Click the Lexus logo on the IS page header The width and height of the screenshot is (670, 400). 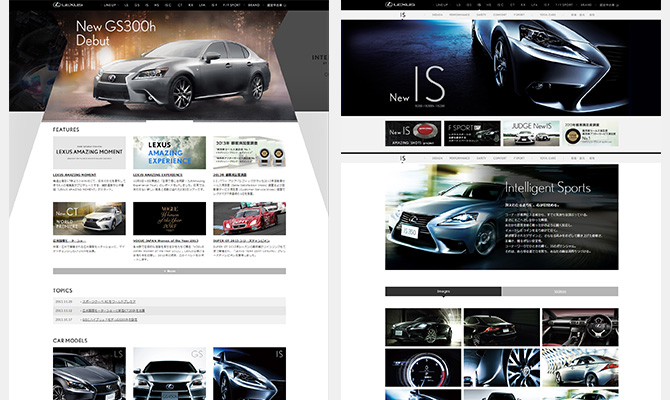click(x=400, y=5)
